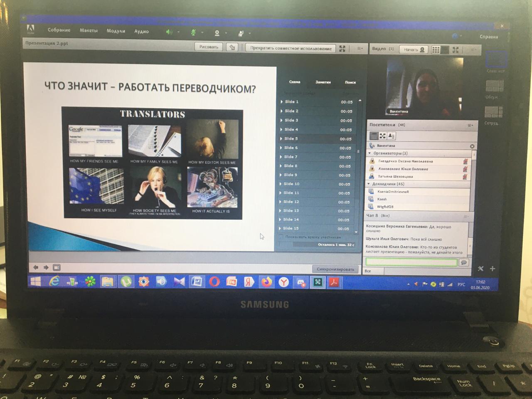Toggle mic status for Коновалова Юлия Олеговна

(465, 169)
